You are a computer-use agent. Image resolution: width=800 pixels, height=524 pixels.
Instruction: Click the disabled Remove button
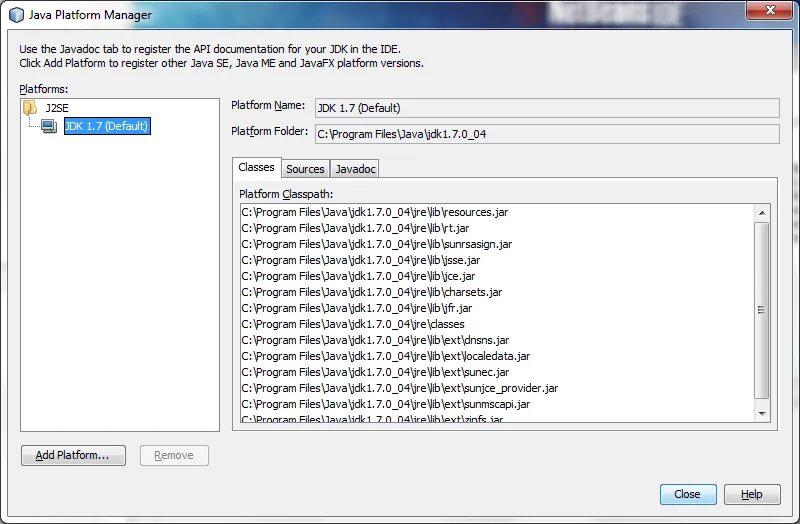174,455
